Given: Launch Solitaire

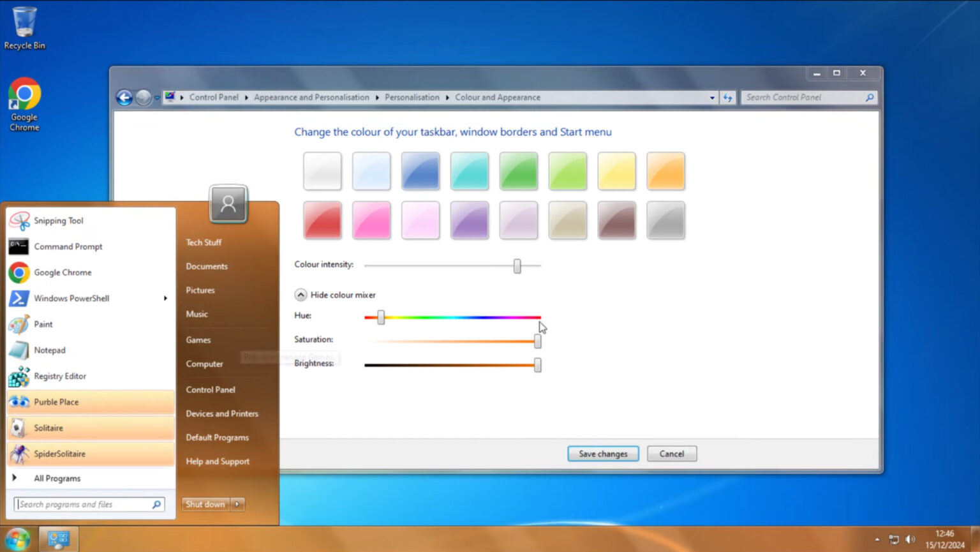Looking at the screenshot, I should (48, 428).
